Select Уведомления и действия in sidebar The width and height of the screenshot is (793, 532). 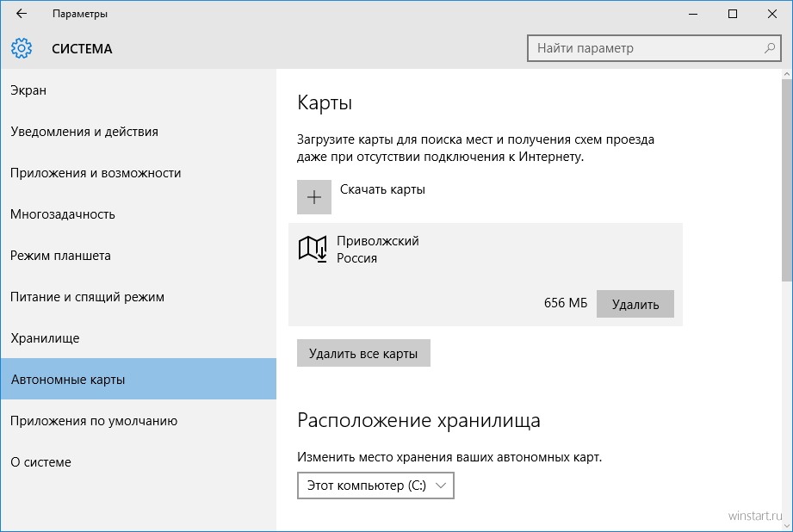coord(84,132)
